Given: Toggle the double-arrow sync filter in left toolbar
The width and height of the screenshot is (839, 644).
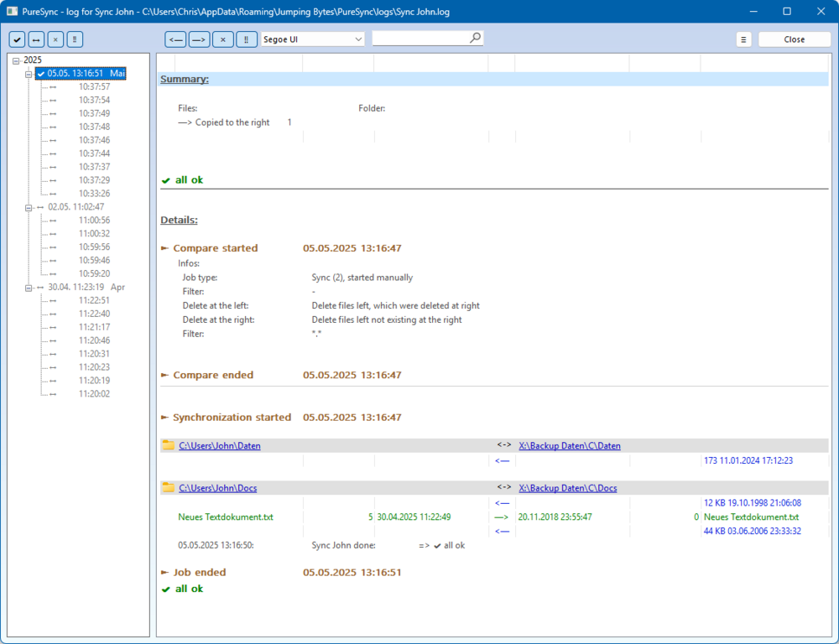Looking at the screenshot, I should tap(36, 39).
